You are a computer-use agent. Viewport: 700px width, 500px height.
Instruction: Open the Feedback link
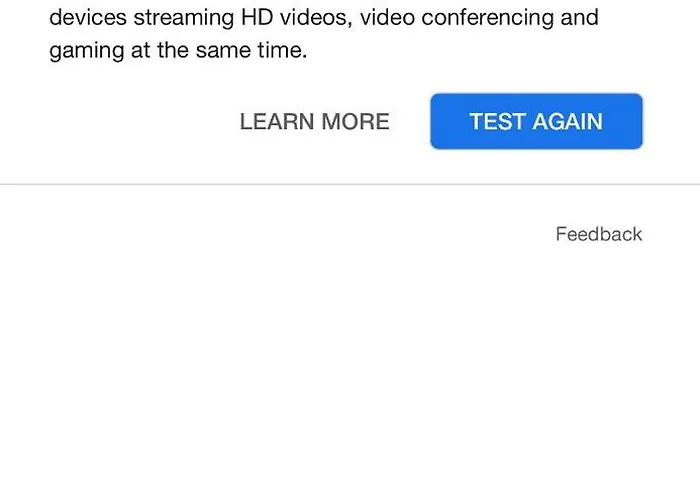(x=598, y=234)
